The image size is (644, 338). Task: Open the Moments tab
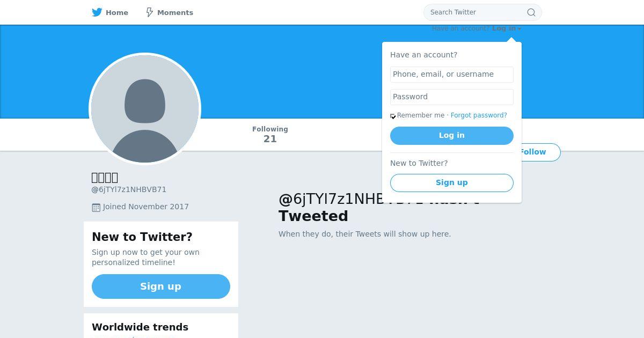[170, 12]
